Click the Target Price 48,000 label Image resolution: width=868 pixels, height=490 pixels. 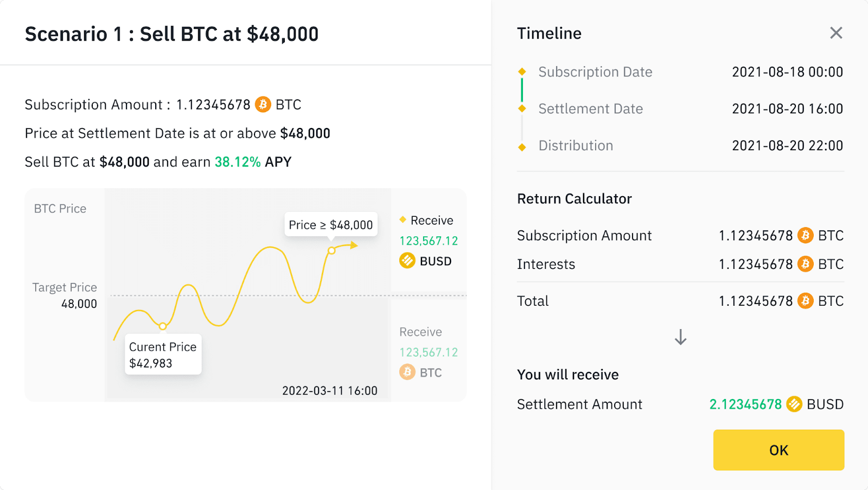coord(65,295)
